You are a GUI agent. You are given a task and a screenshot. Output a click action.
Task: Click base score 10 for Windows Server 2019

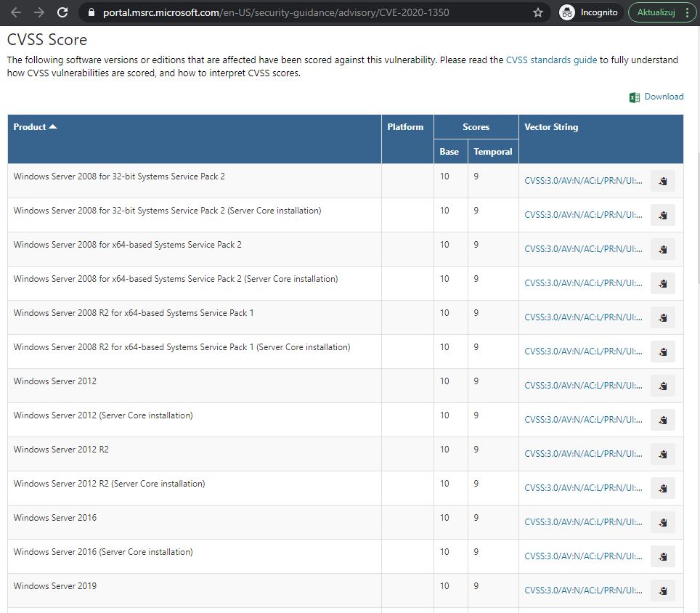(444, 586)
